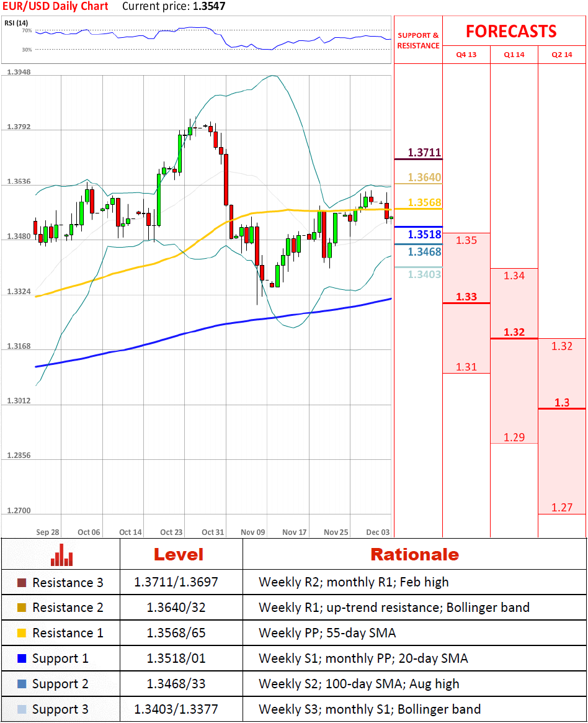Click the Dec 03 date axis label

pyautogui.click(x=378, y=532)
